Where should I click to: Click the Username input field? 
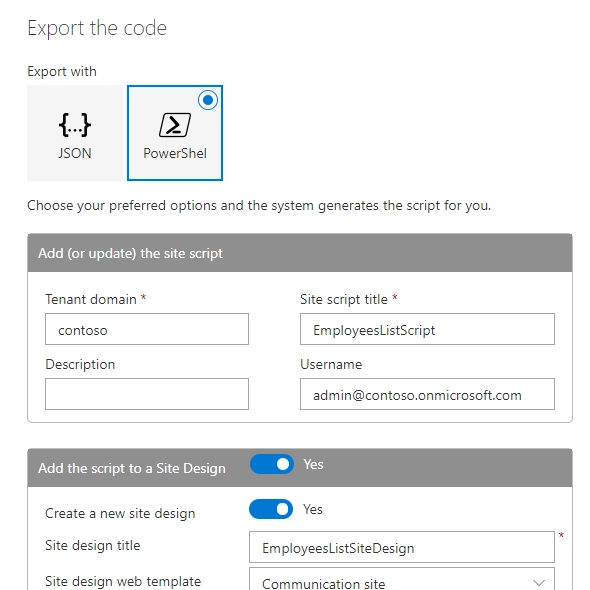tap(427, 394)
